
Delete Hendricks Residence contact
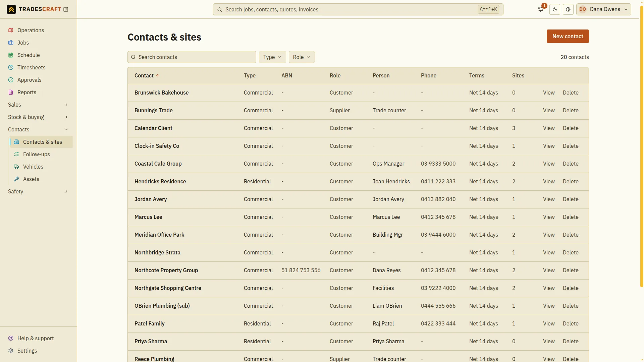pyautogui.click(x=571, y=181)
